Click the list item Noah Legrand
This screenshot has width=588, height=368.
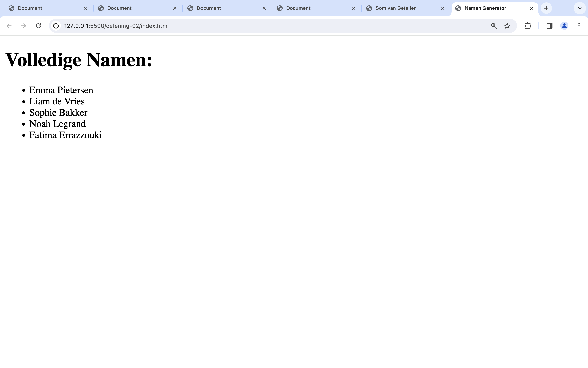point(57,124)
